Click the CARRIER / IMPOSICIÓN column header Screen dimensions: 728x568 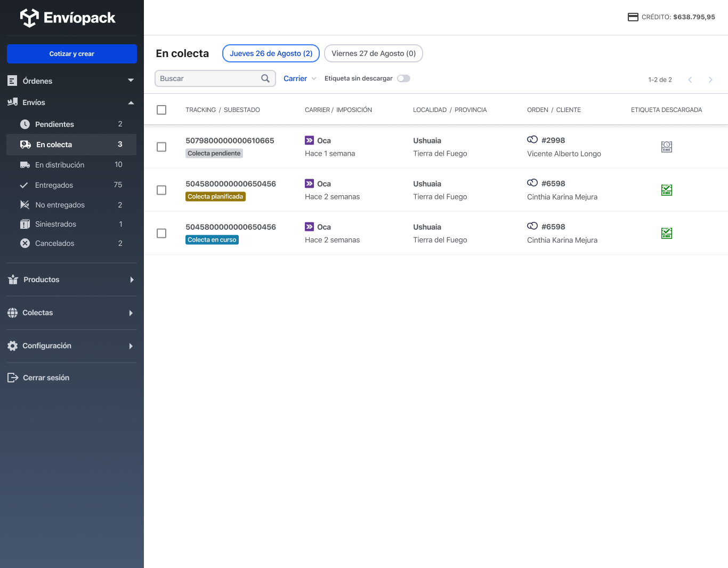coord(338,110)
